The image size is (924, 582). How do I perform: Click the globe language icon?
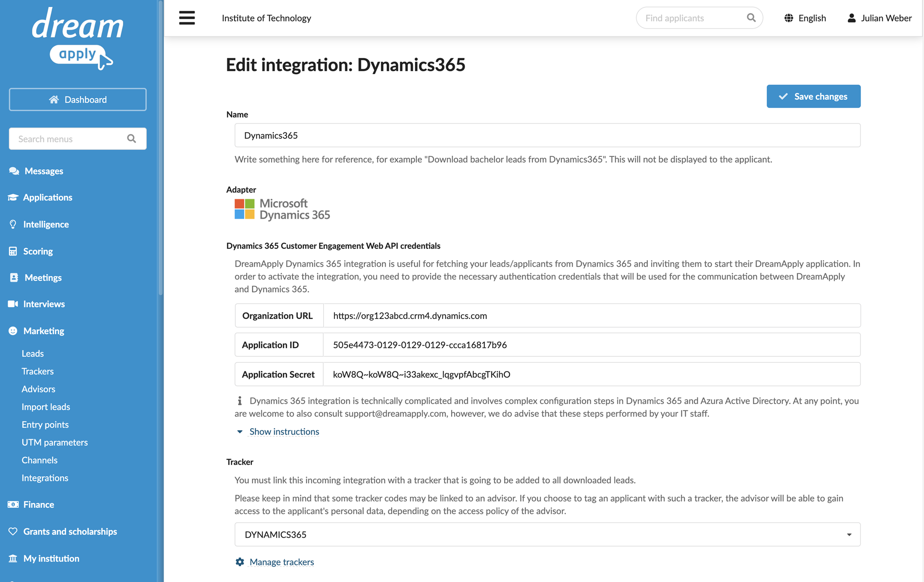tap(788, 18)
